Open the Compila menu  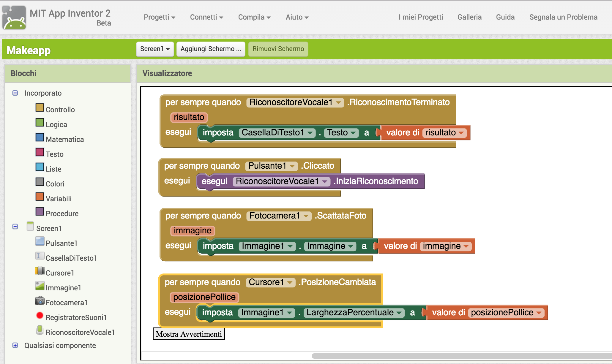pos(254,17)
